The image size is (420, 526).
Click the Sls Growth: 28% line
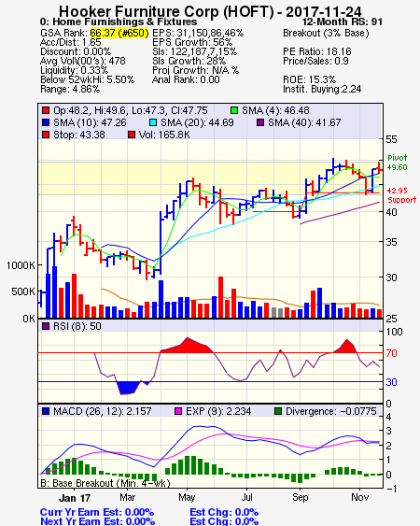[189, 61]
